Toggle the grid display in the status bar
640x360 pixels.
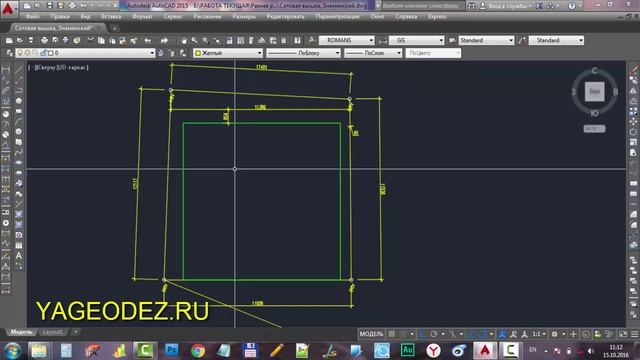pyautogui.click(x=392, y=334)
